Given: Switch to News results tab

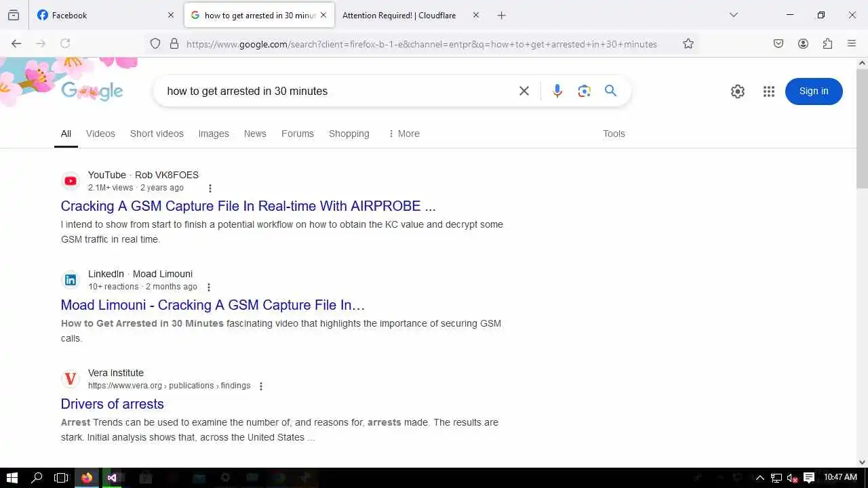Looking at the screenshot, I should pyautogui.click(x=255, y=134).
